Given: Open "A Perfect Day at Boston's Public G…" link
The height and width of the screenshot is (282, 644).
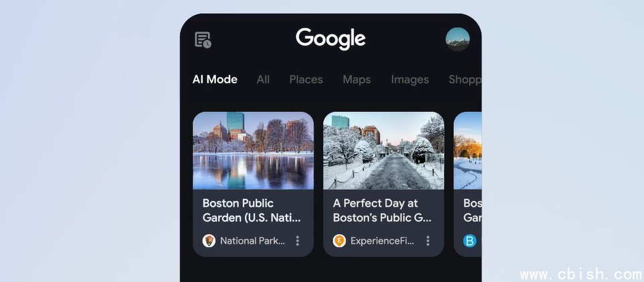Looking at the screenshot, I should (382, 210).
